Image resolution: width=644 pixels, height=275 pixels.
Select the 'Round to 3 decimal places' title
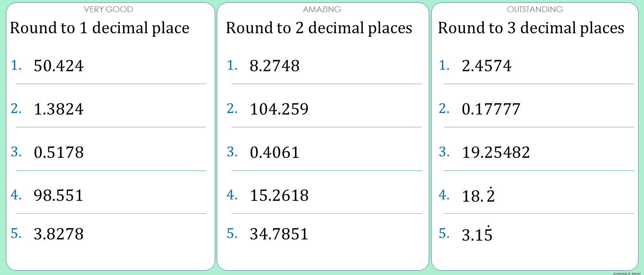click(531, 28)
